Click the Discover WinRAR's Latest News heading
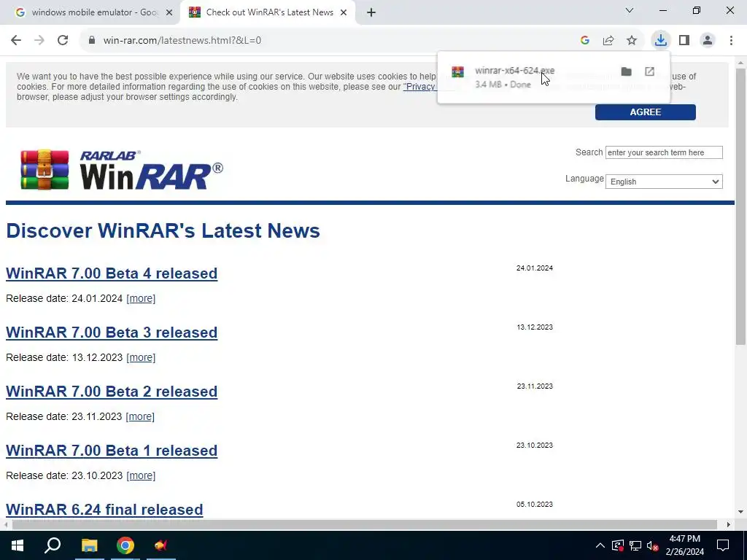 163,230
